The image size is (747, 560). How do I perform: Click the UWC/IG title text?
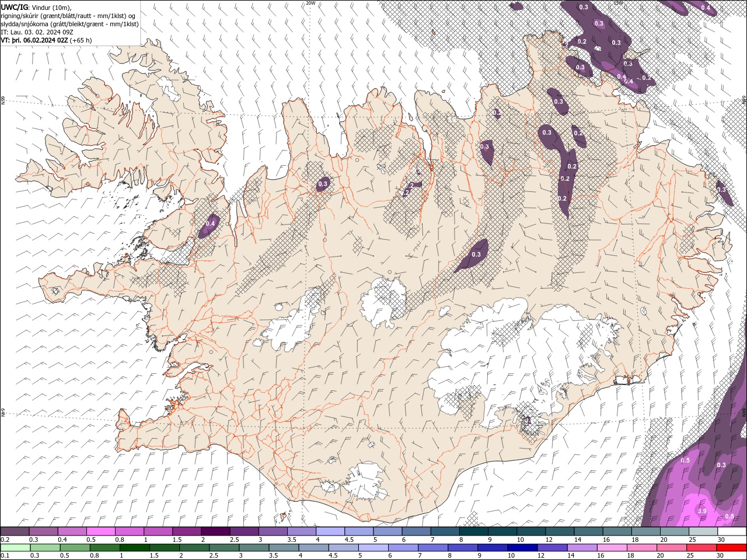16,7
